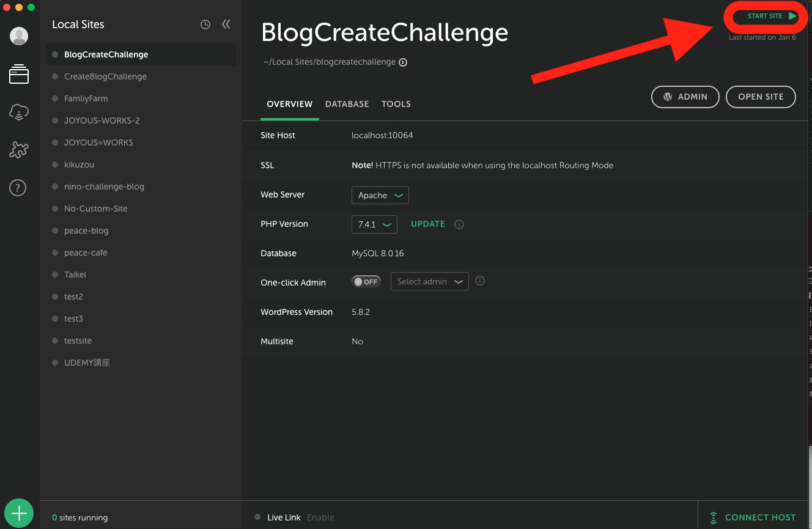Open the Web Server Apache dropdown
This screenshot has height=529, width=812.
[380, 195]
